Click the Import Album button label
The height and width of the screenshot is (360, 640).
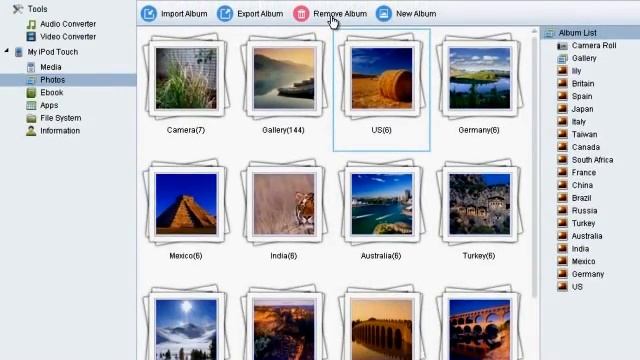point(184,14)
